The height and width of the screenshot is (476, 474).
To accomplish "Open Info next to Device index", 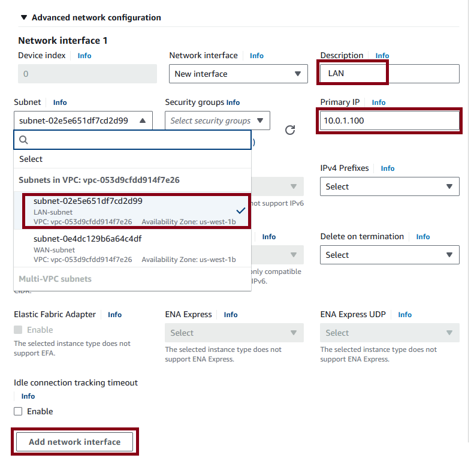I will click(84, 56).
